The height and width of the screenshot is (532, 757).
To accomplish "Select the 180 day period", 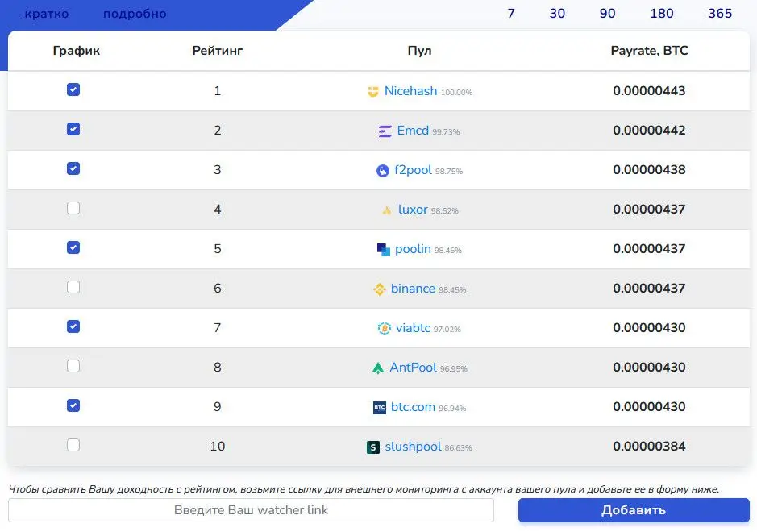I will click(x=661, y=14).
